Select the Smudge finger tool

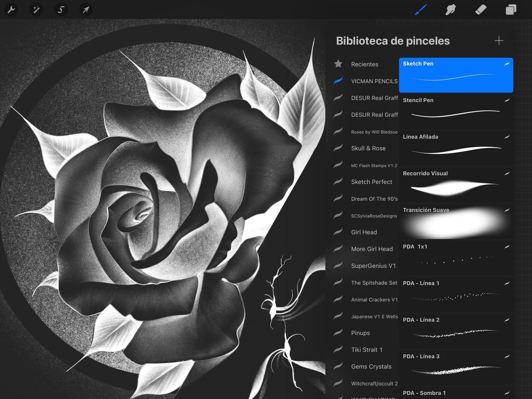pos(450,10)
